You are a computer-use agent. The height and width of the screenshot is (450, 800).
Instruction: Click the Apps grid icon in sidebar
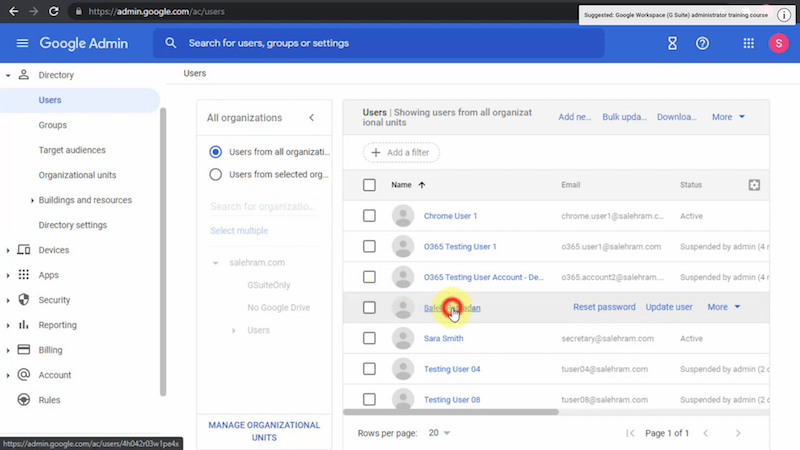[23, 274]
